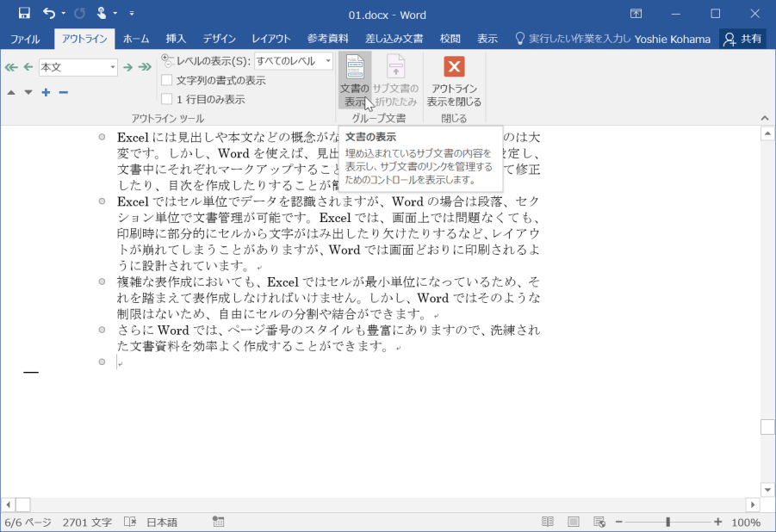The image size is (776, 532).
Task: Click アウトライン表示を閉じる button
Action: pos(454,80)
